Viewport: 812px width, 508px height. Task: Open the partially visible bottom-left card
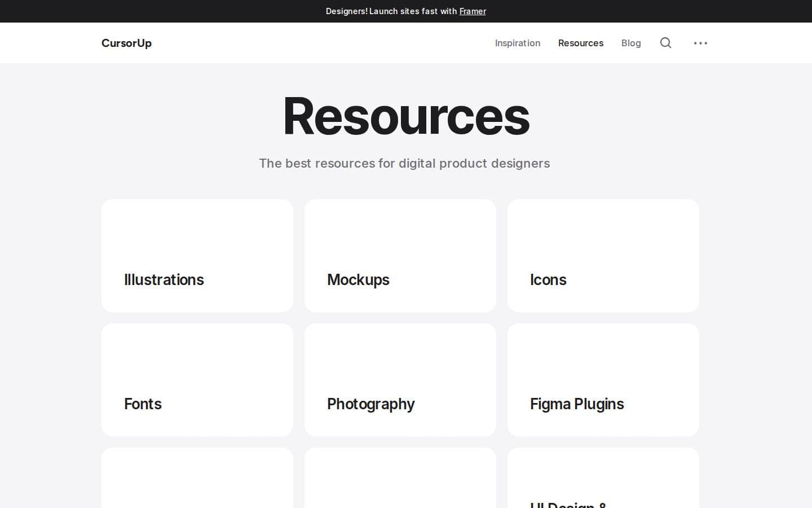(x=197, y=478)
